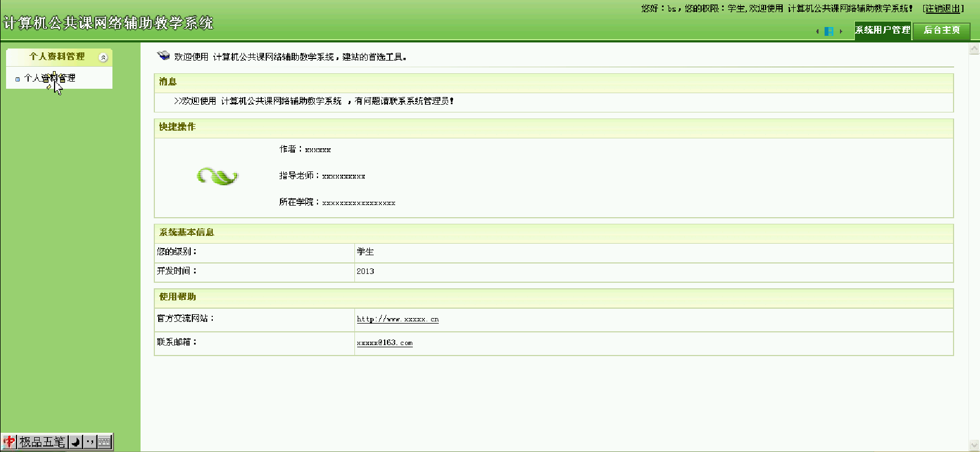The width and height of the screenshot is (980, 452).
Task: Click the 计算机公共课网络辅助教学系统 page title
Action: click(x=108, y=23)
